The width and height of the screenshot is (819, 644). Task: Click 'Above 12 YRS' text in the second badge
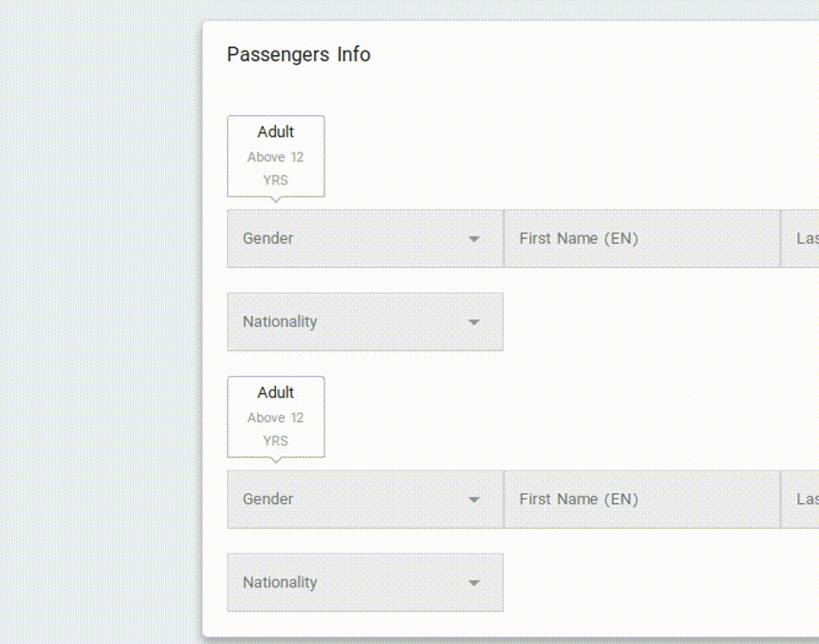click(x=275, y=429)
